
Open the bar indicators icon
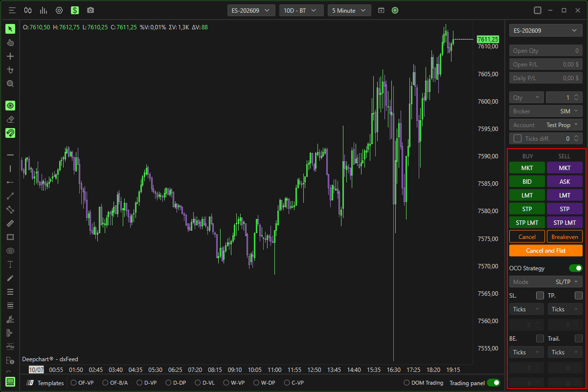(44, 10)
